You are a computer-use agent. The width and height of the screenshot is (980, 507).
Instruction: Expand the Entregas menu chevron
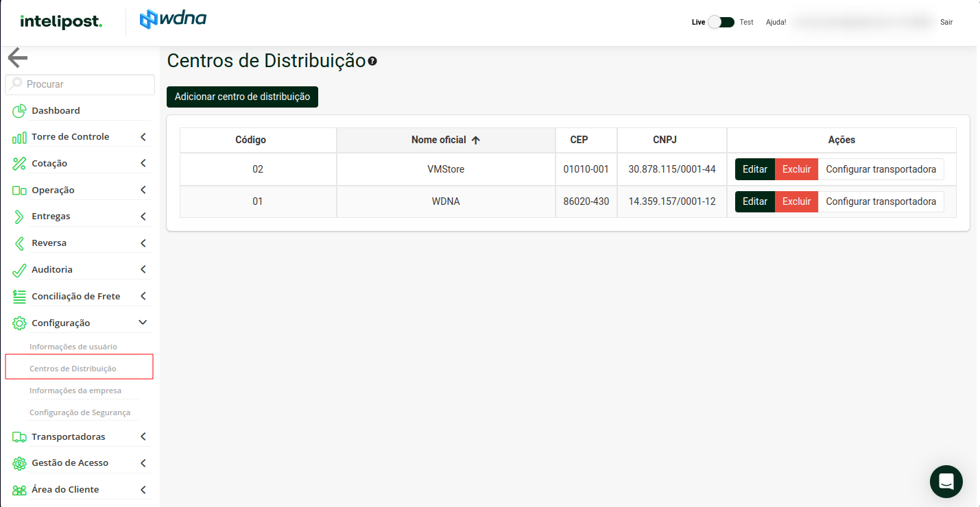[143, 217]
